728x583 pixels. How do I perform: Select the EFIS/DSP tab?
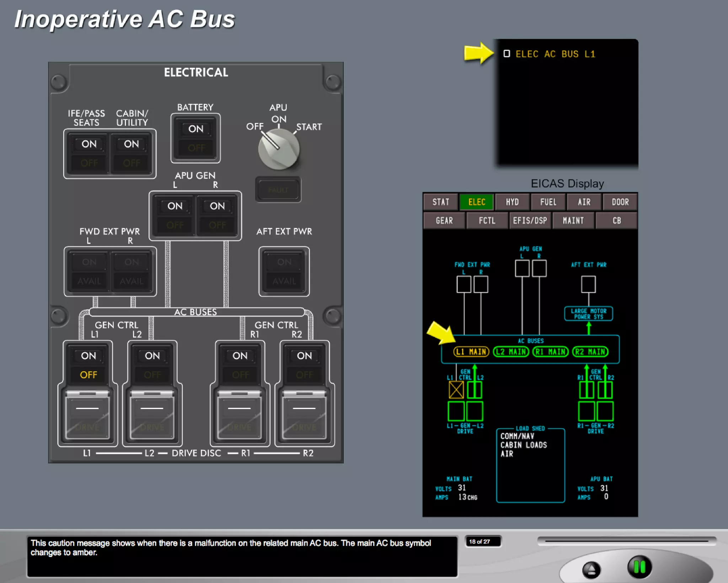(x=530, y=221)
